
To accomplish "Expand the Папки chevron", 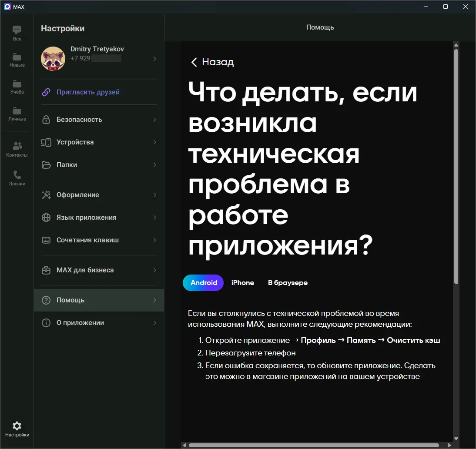I will pyautogui.click(x=155, y=165).
